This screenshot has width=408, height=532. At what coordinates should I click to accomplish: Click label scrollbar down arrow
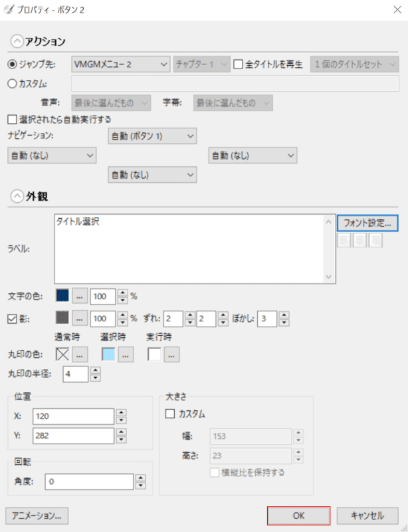[x=328, y=276]
